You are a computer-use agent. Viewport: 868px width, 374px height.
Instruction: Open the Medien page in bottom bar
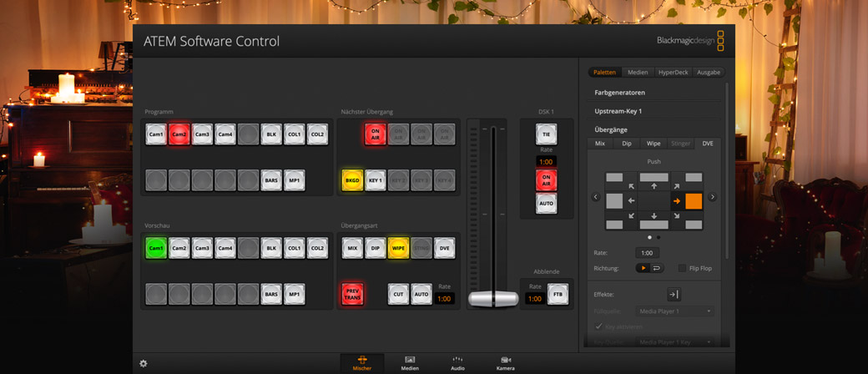pos(410,362)
